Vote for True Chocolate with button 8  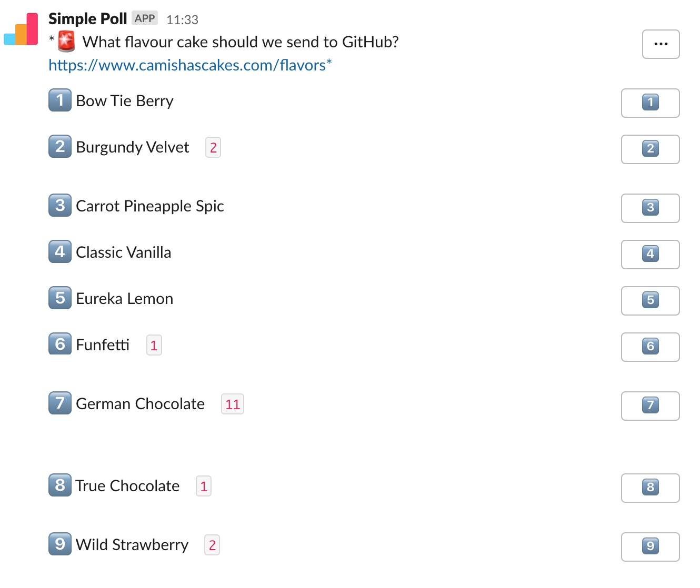pyautogui.click(x=650, y=488)
